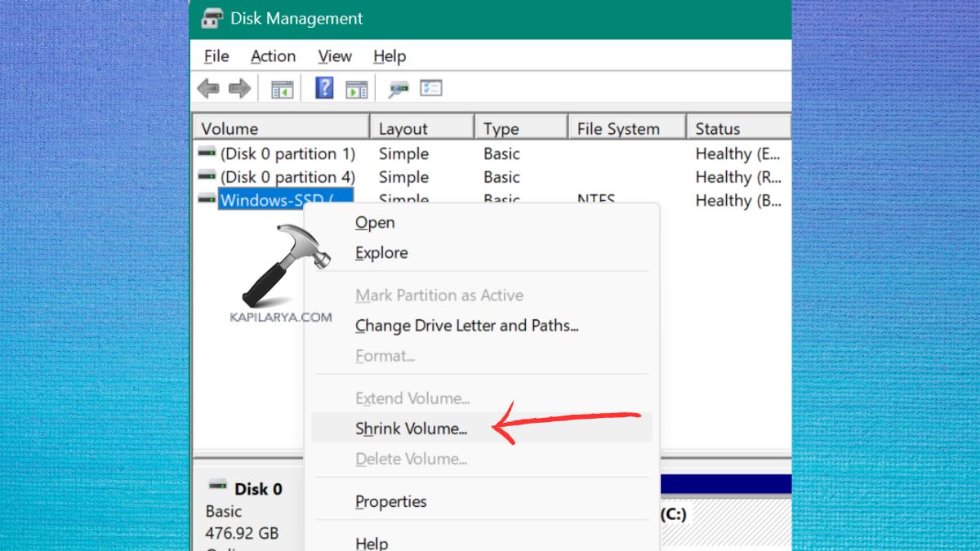Image resolution: width=980 pixels, height=551 pixels.
Task: Sort by the Type column header
Action: coord(521,128)
